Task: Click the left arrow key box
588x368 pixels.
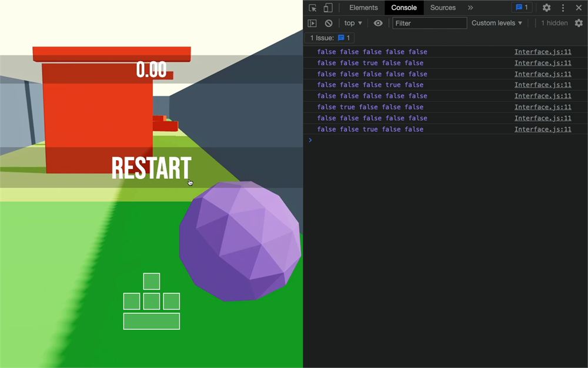Action: click(132, 301)
